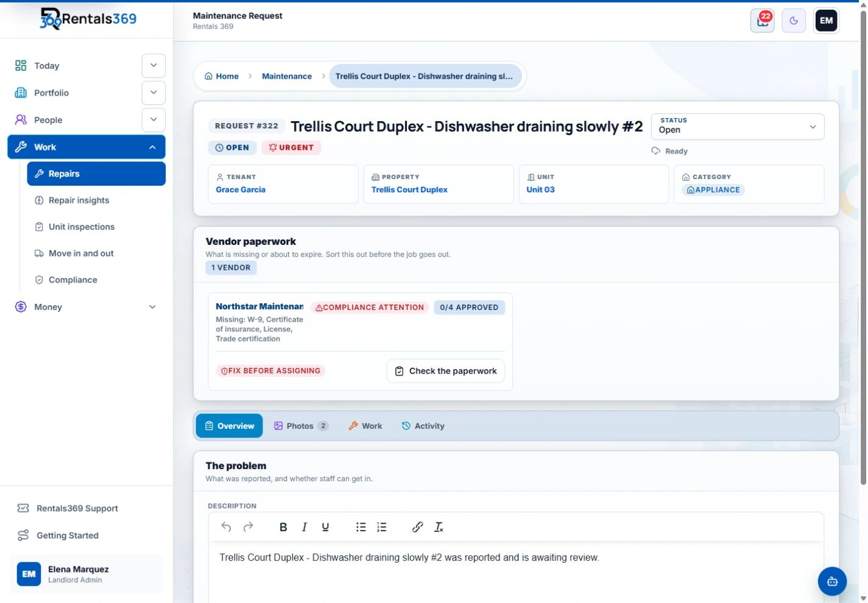Underline the description text
Image resolution: width=868 pixels, height=603 pixels.
click(325, 527)
